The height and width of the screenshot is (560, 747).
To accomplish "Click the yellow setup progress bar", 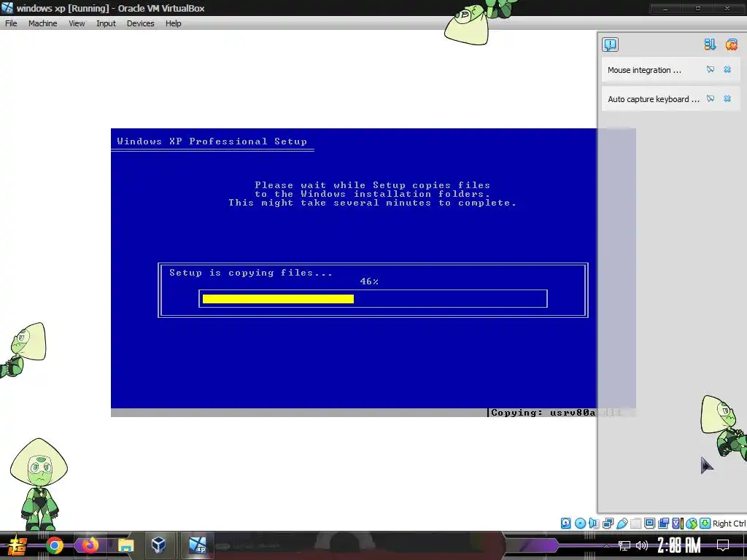I will pos(278,299).
